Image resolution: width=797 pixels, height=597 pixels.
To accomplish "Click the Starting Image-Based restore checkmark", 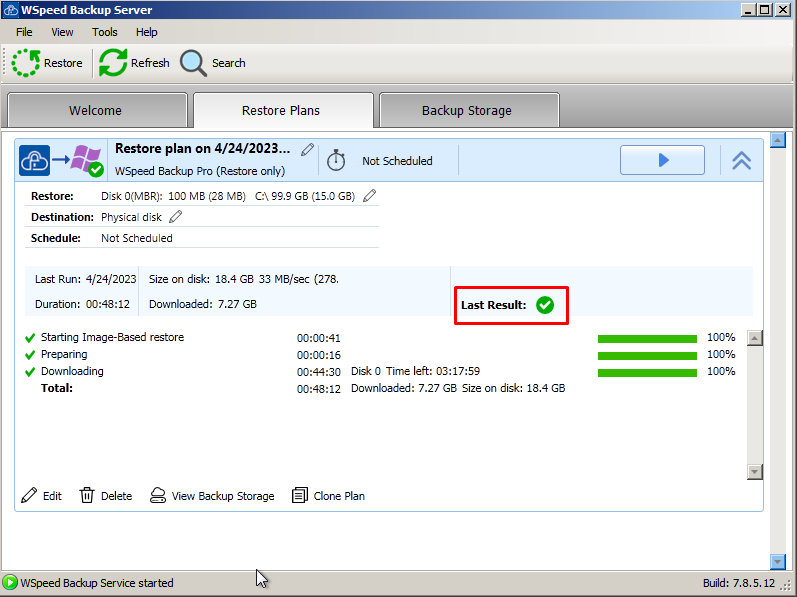I will click(x=30, y=338).
